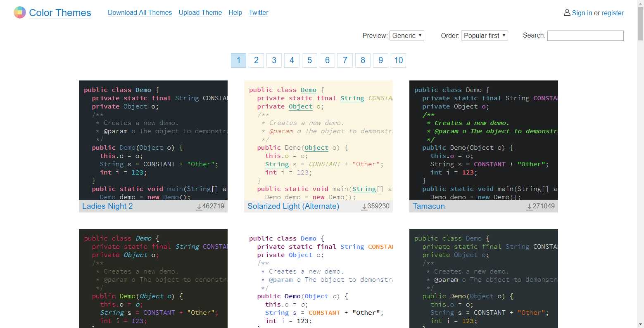644x328 pixels.
Task: Click download count 271049
Action: tap(544, 206)
